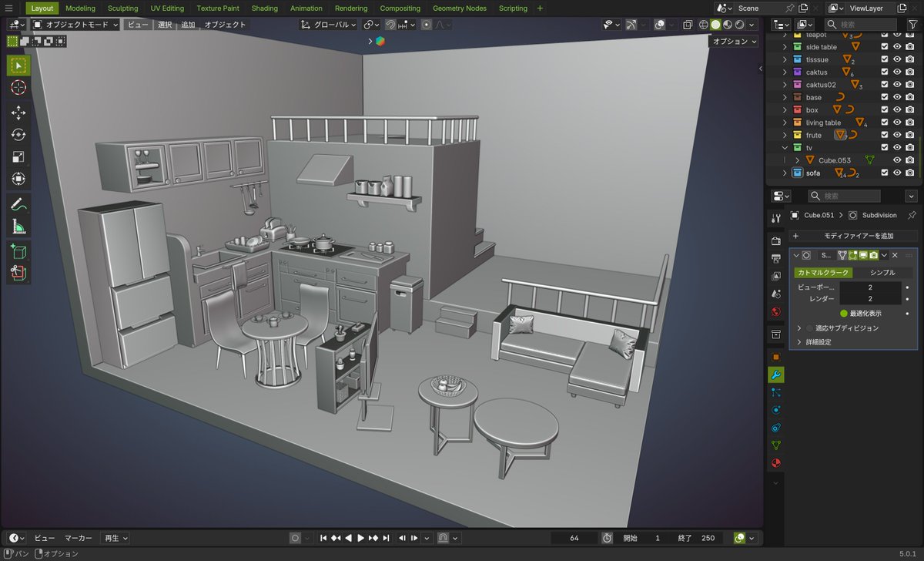Open the Object properties tab

tap(776, 357)
